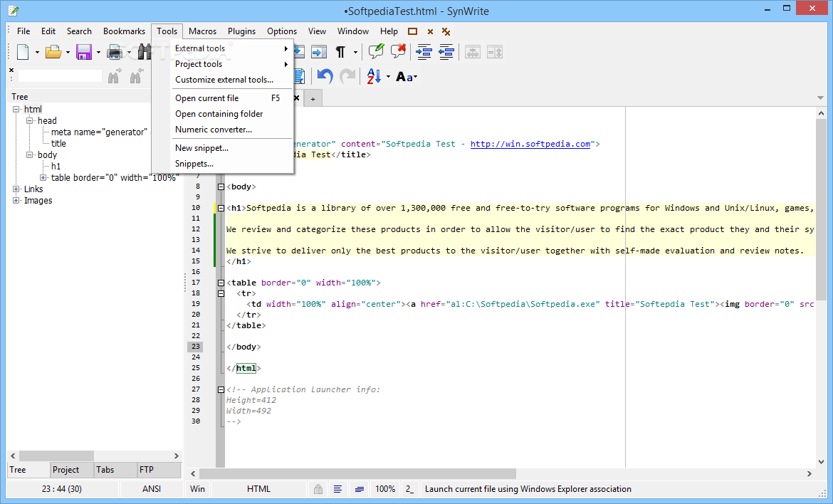Click the Find next binoculars icon
Screen dimensions: 833x504
[114, 76]
